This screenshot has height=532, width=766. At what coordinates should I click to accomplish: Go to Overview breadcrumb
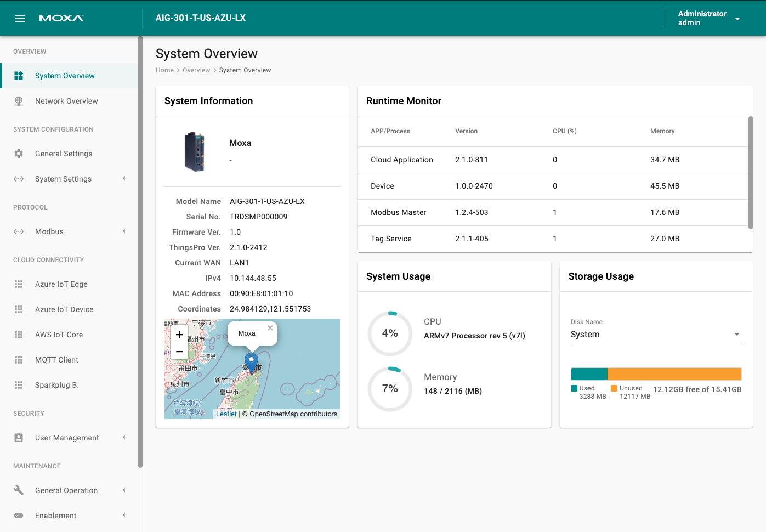coord(196,70)
